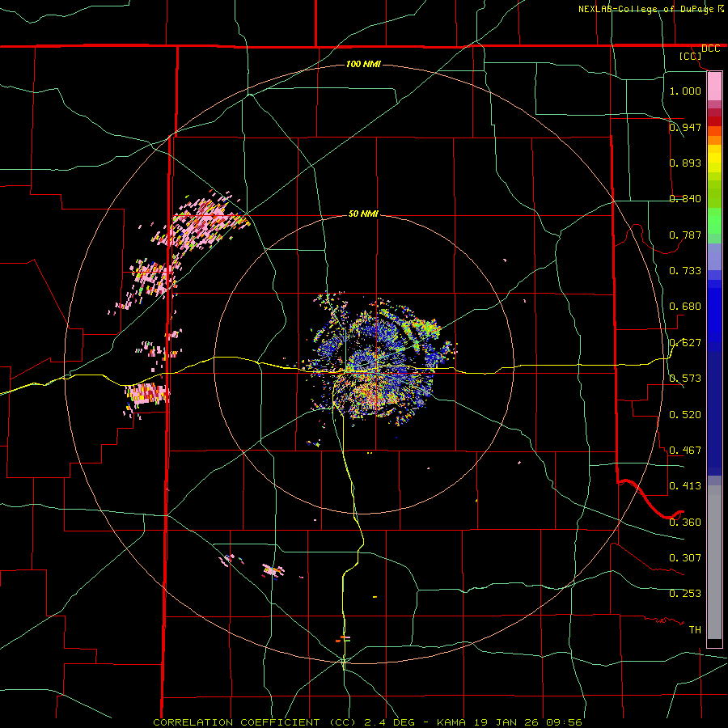Click the 09:56 timestamp
The image size is (728, 728).
coord(565,722)
